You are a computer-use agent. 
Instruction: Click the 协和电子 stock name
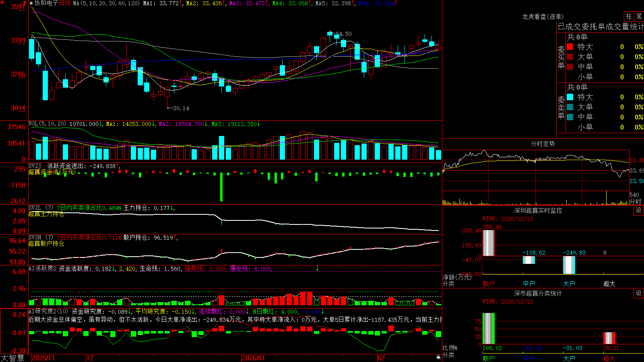click(46, 3)
